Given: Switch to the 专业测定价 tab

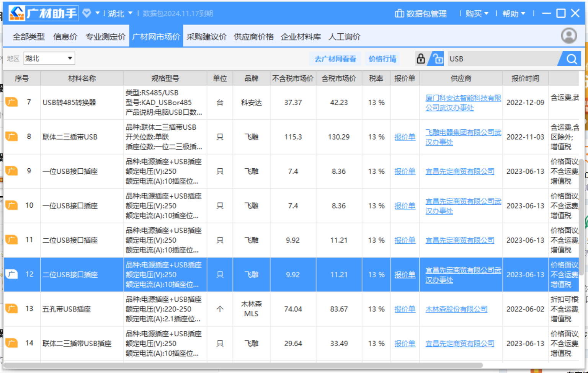Looking at the screenshot, I should [x=106, y=37].
